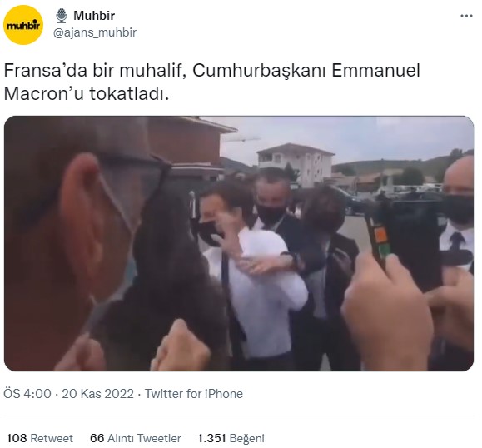View the Retweet label list
The image size is (482, 448).
52,438
